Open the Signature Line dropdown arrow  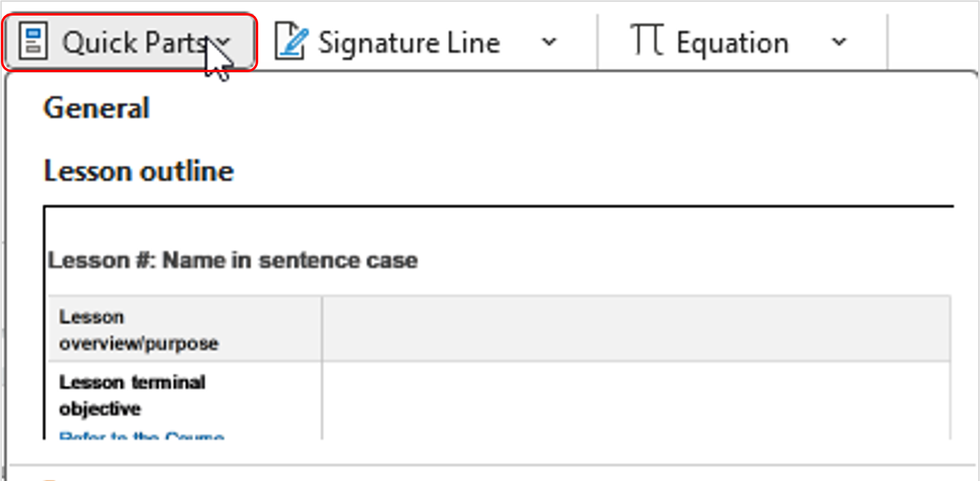[x=549, y=42]
